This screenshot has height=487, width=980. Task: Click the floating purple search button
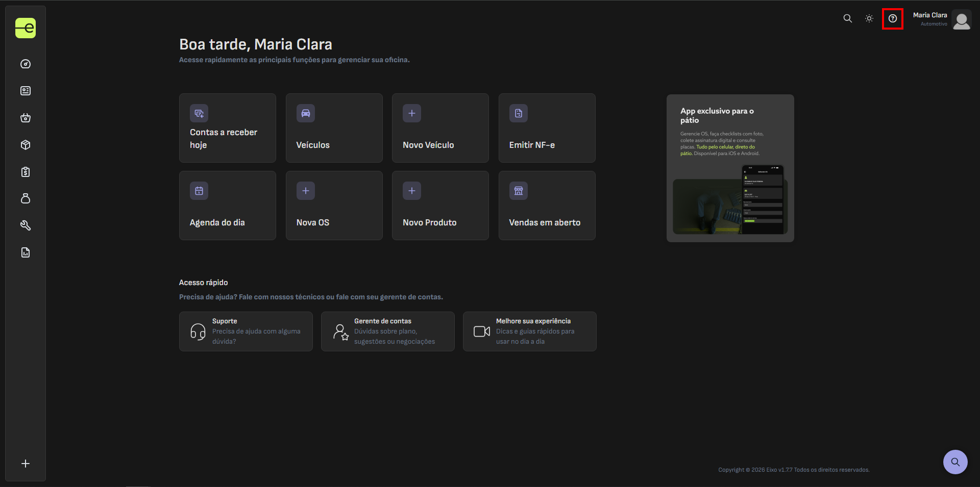[x=955, y=462]
